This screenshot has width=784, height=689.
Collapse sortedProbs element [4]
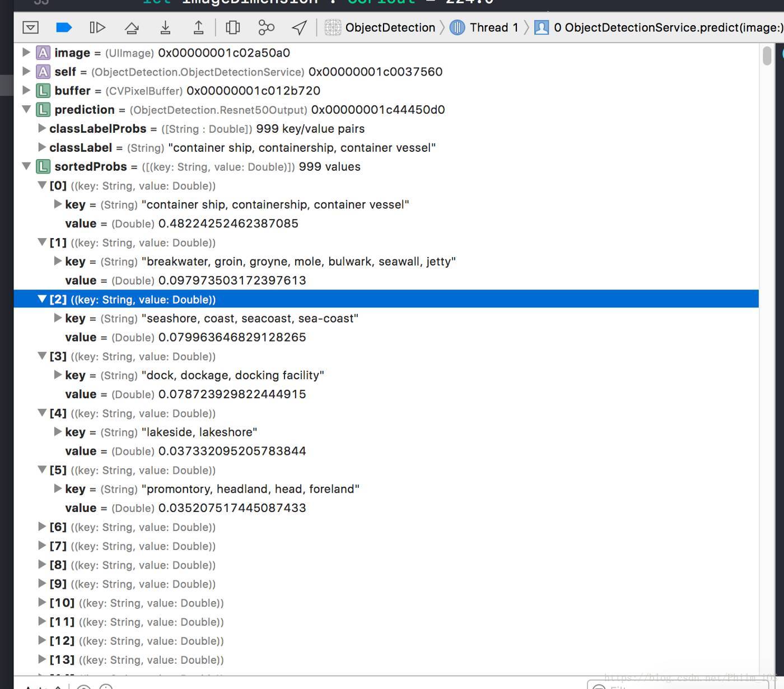(x=41, y=413)
